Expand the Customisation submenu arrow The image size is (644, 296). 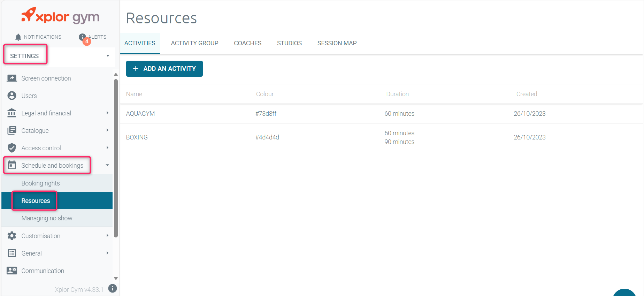[x=107, y=235]
